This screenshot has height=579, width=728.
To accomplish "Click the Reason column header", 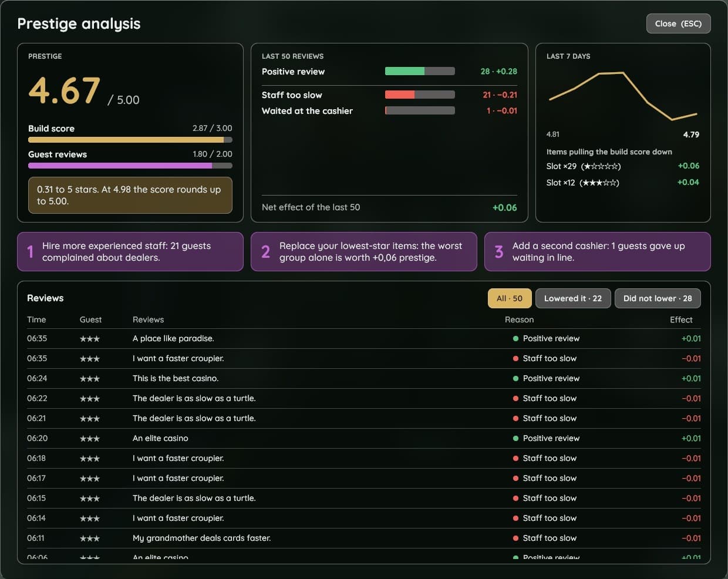I will click(520, 319).
